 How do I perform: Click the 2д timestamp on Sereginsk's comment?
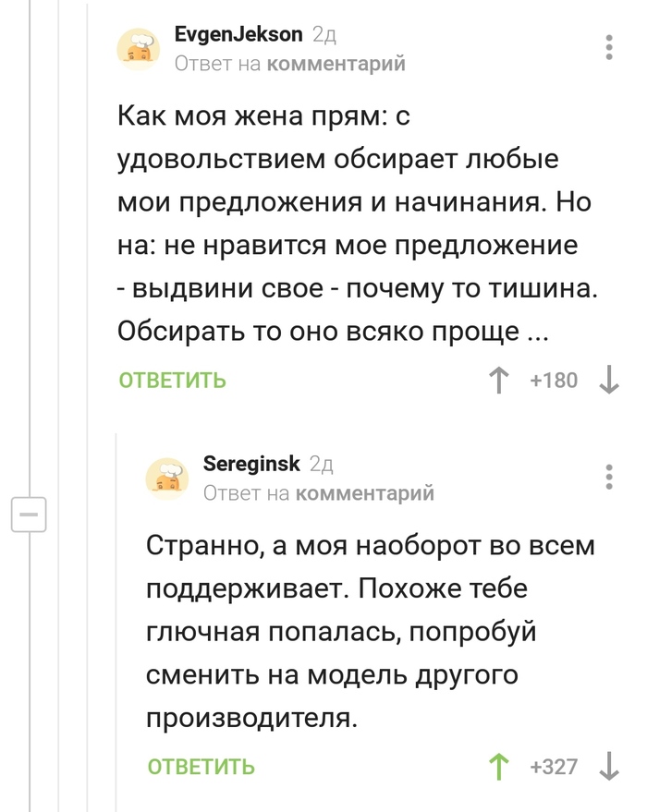point(321,464)
